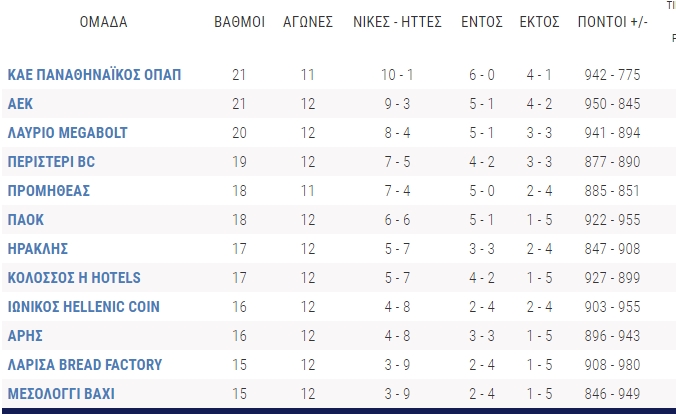Click the 942 - 775 points cell
The height and width of the screenshot is (414, 676).
pyautogui.click(x=613, y=75)
